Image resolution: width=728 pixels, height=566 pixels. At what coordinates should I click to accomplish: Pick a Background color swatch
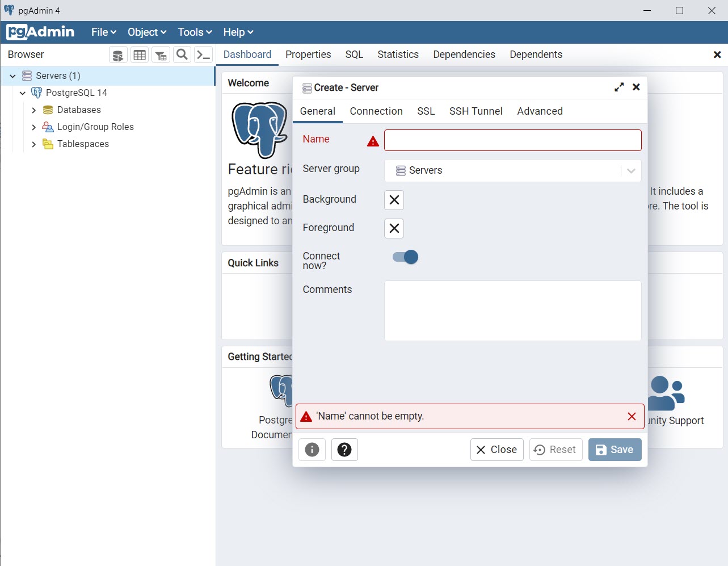coord(394,200)
